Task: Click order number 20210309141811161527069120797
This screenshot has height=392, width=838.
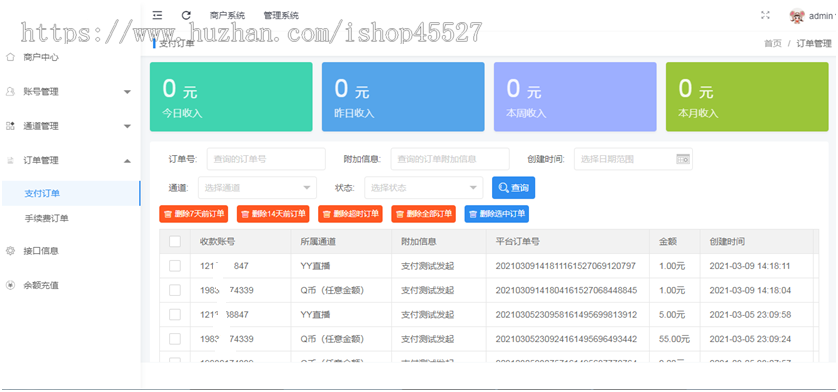Action: [x=566, y=266]
